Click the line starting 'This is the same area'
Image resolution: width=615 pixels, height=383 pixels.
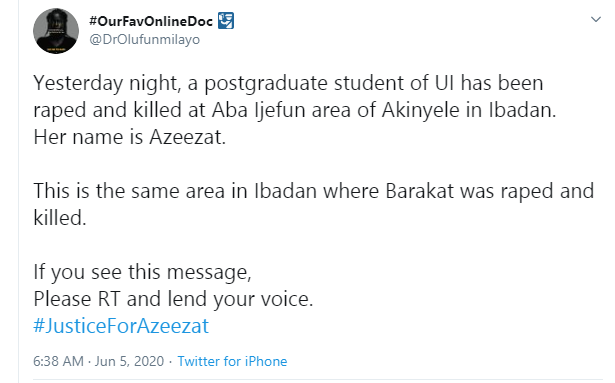(x=313, y=192)
